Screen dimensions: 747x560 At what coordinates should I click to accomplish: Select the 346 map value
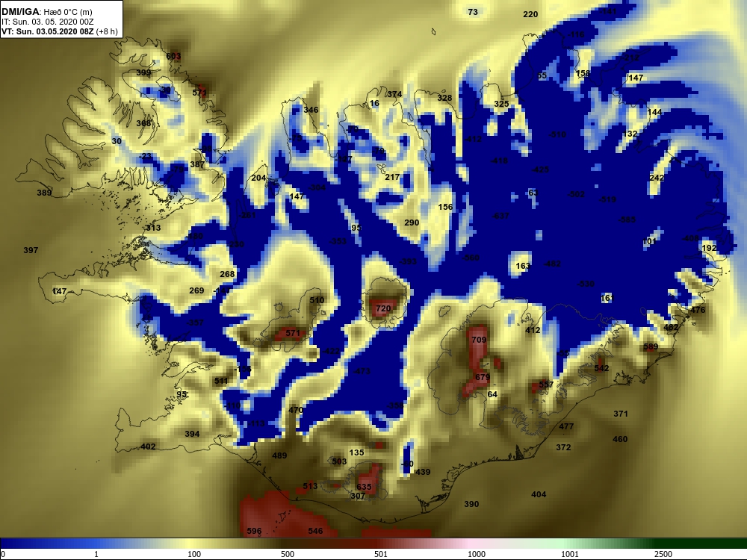(x=311, y=110)
